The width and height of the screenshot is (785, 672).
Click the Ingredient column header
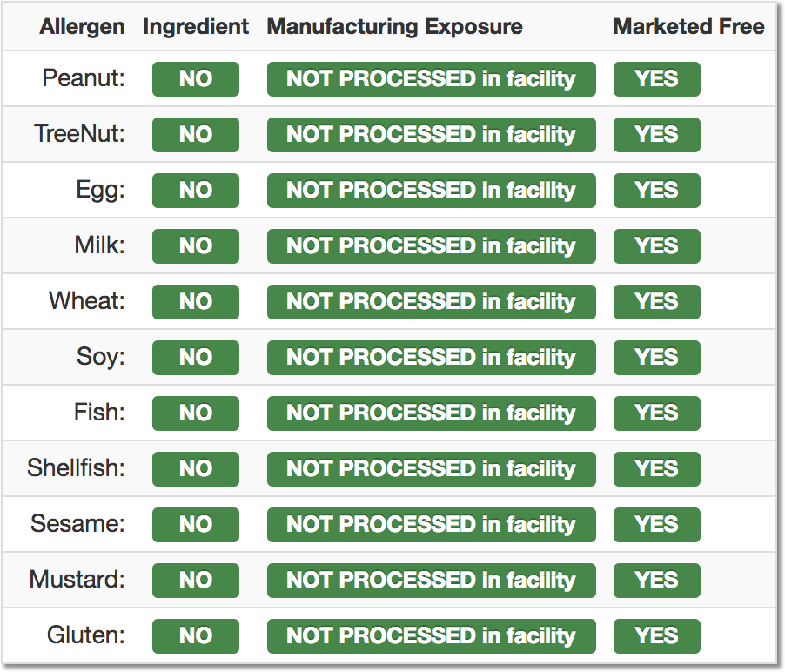tap(196, 27)
